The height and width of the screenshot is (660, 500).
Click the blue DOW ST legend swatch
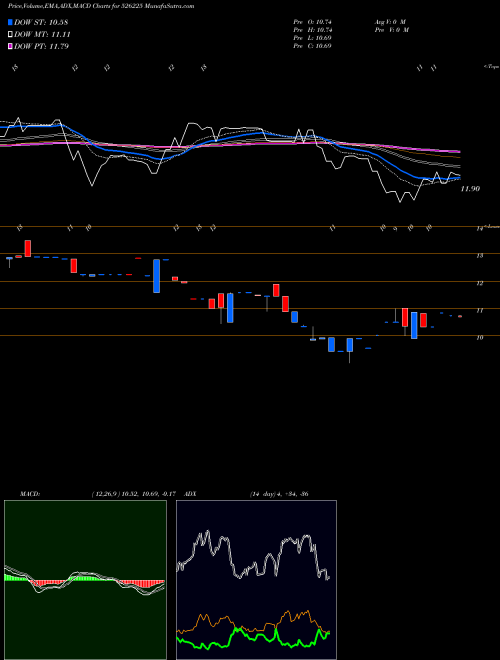tap(10, 22)
